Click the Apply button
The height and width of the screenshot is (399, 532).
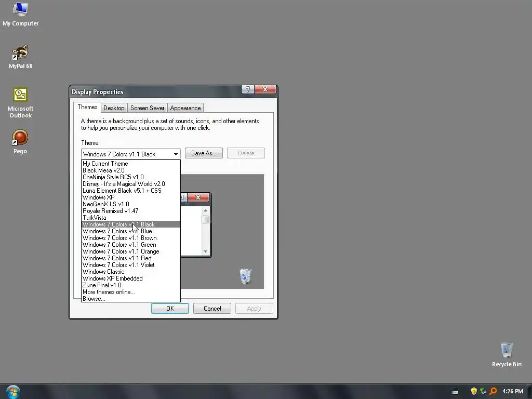[x=254, y=309]
